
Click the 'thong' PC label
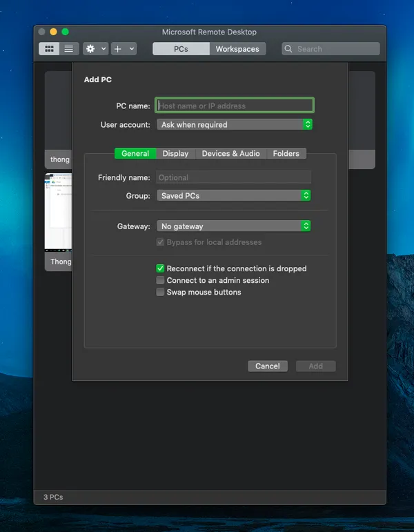point(60,159)
